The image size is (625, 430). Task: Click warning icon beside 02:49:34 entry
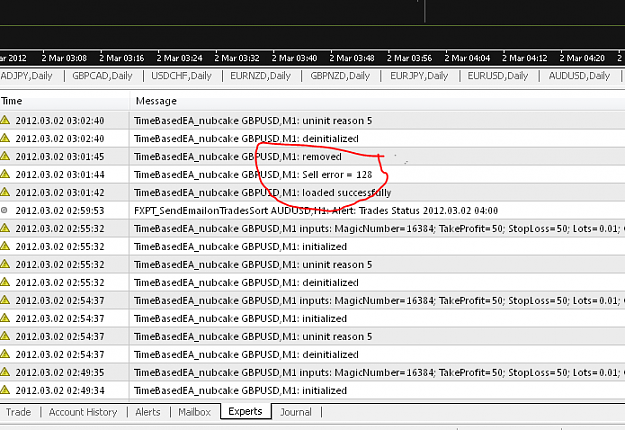pos(5,390)
